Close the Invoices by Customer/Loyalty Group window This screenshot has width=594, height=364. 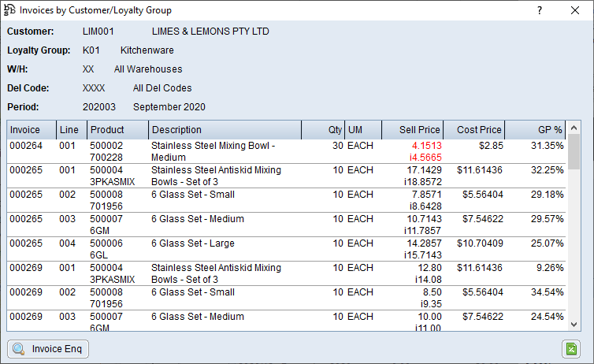pos(575,10)
